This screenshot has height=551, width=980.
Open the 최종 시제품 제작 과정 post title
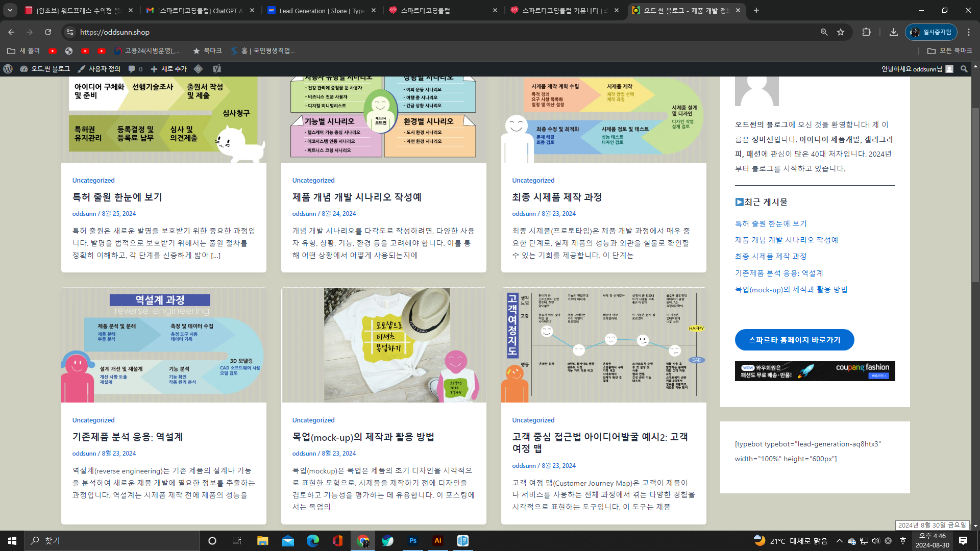point(557,197)
